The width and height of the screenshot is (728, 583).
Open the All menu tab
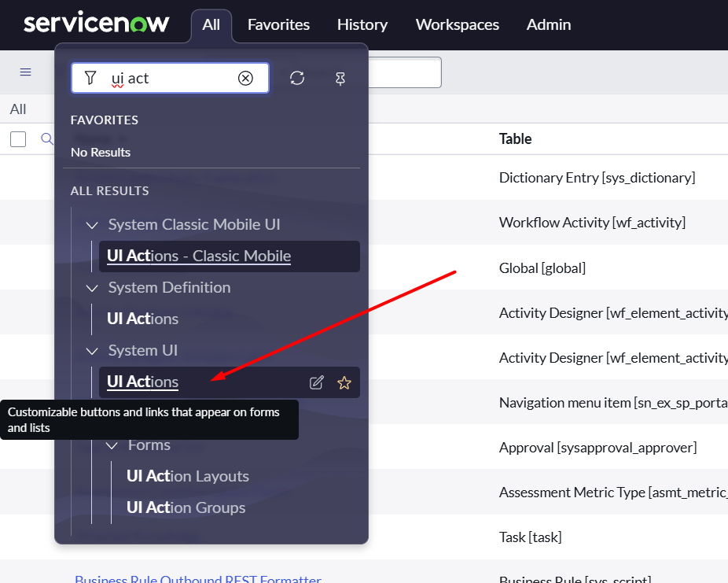click(x=211, y=24)
